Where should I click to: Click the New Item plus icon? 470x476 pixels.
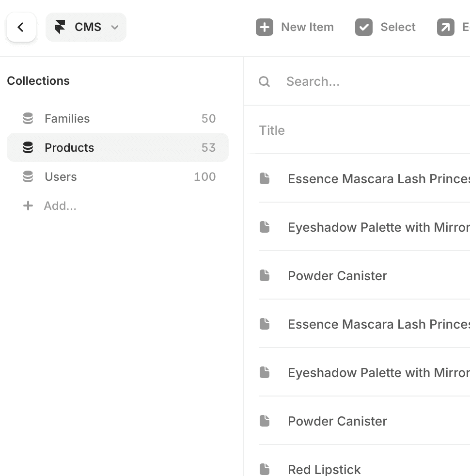point(265,27)
